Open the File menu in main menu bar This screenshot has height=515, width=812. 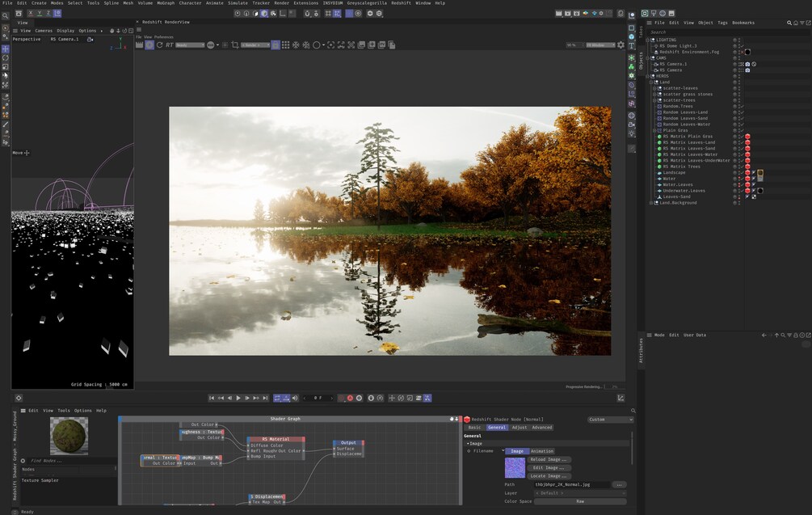point(7,3)
